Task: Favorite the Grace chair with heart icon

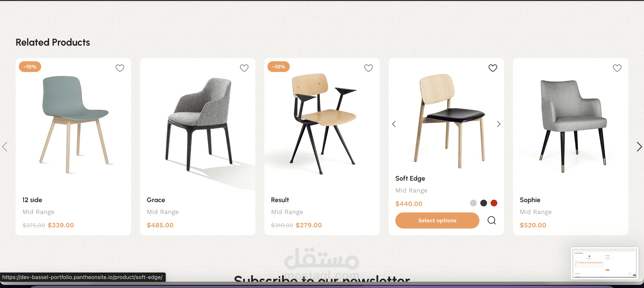Action: pyautogui.click(x=244, y=68)
